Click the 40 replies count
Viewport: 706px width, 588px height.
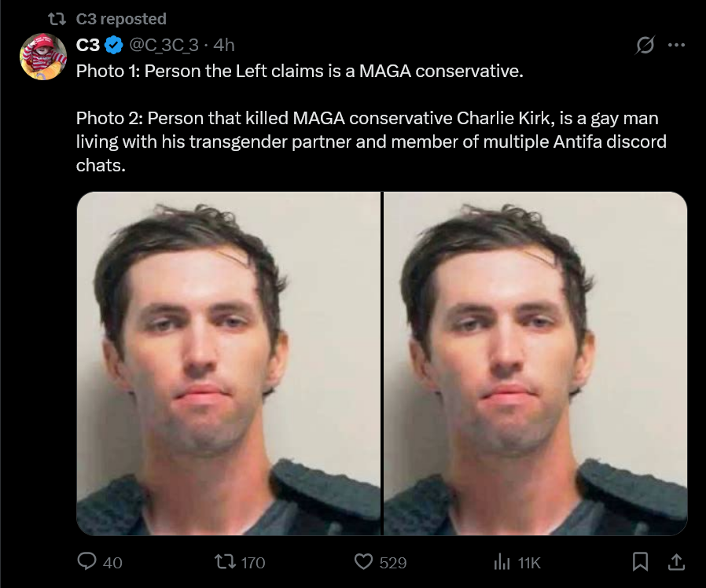tap(112, 562)
